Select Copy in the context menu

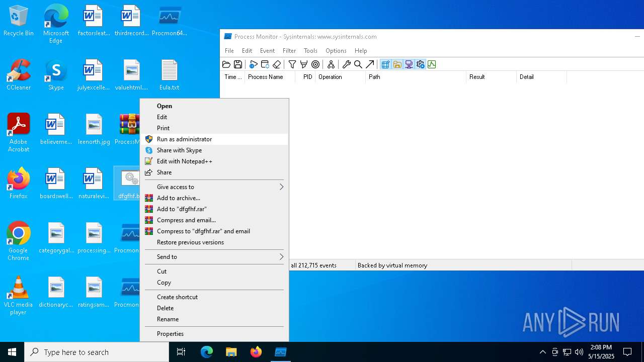214,283
